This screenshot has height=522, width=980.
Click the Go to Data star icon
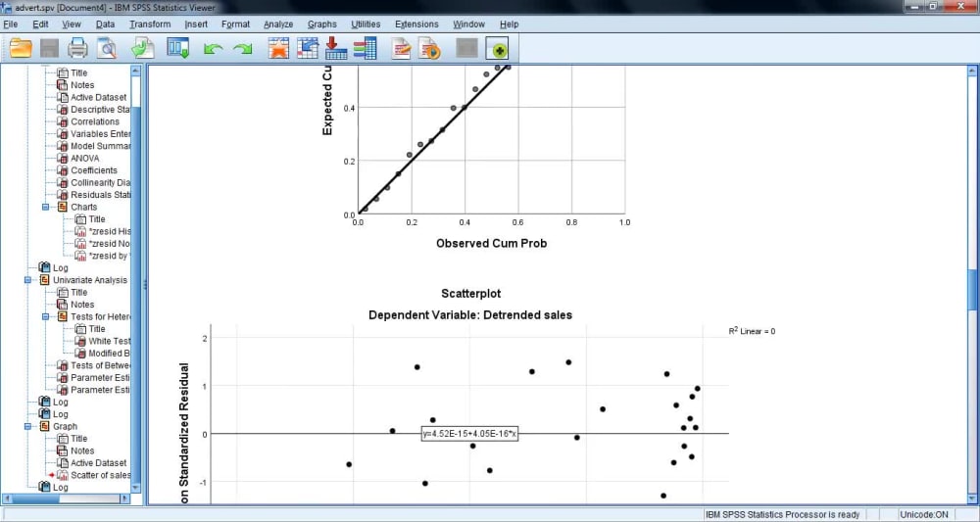coord(278,48)
